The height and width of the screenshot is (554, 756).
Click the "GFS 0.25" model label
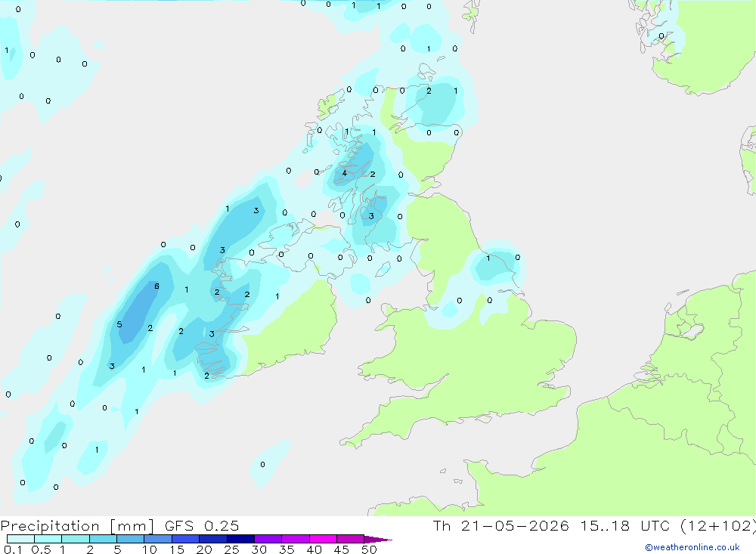point(202,525)
